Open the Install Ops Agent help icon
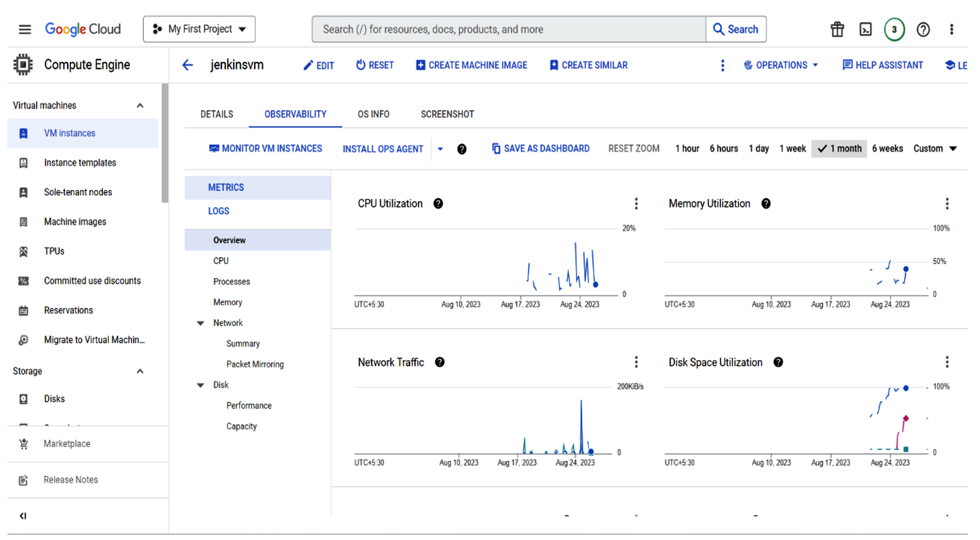The image size is (980, 540). click(461, 149)
